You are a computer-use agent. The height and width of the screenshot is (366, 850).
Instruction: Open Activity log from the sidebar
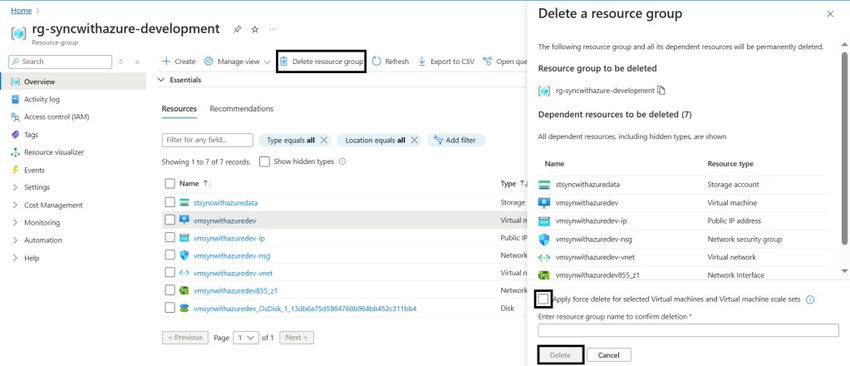click(x=42, y=99)
